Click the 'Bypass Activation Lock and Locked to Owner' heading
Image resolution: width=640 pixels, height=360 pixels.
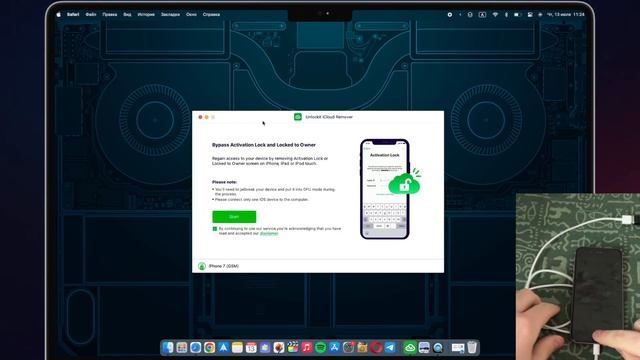(264, 145)
